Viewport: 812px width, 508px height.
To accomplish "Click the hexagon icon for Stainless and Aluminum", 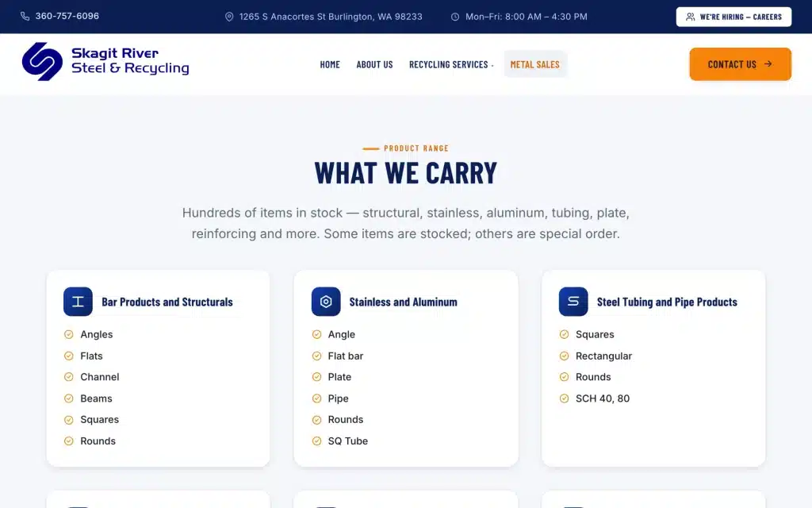I will coord(326,302).
